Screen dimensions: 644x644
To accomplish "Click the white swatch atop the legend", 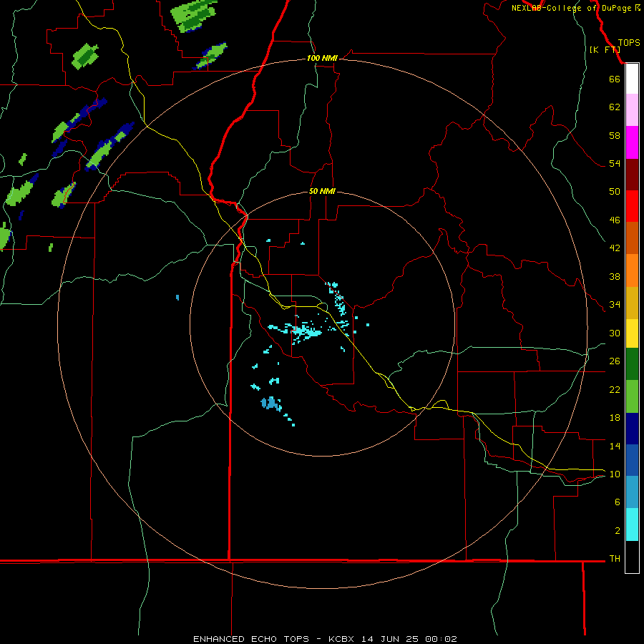I will click(x=632, y=79).
